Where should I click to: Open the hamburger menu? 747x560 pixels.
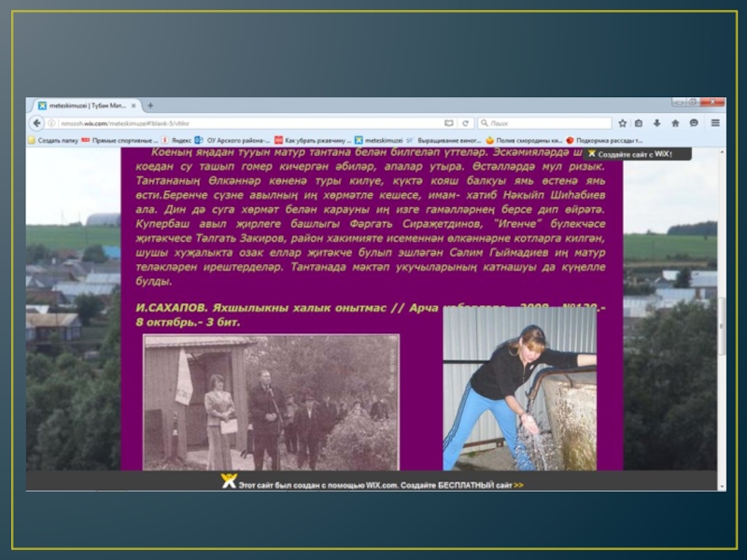coord(715,122)
